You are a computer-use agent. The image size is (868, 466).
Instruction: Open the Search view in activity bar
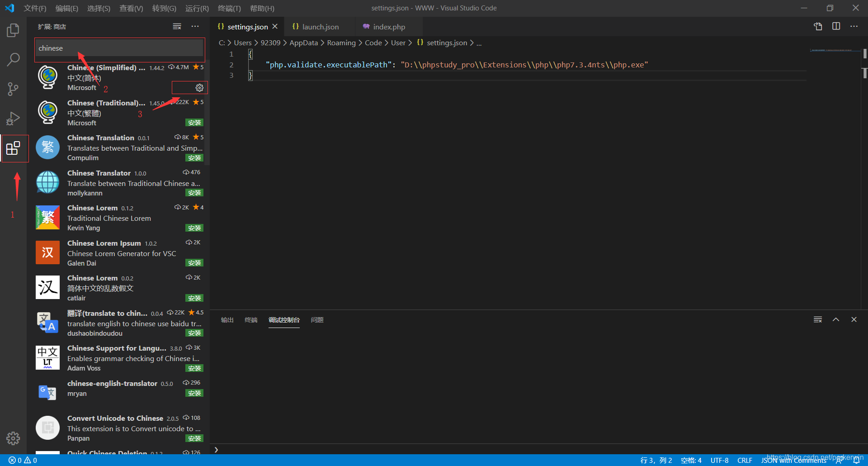coord(13,59)
